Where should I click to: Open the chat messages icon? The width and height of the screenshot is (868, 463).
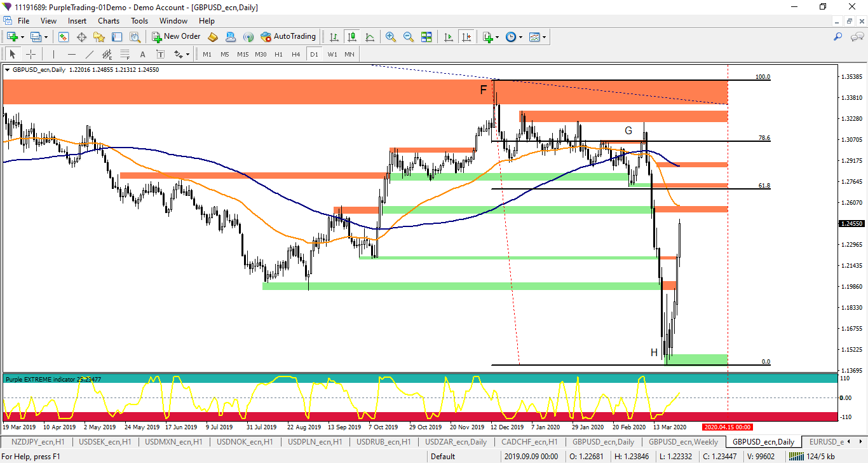[x=857, y=37]
